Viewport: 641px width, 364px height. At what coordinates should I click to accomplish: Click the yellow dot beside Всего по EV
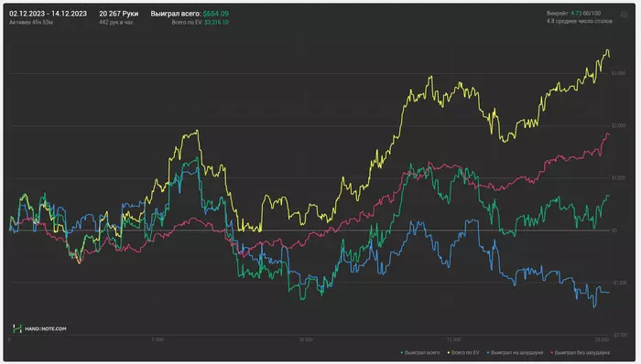coord(449,353)
